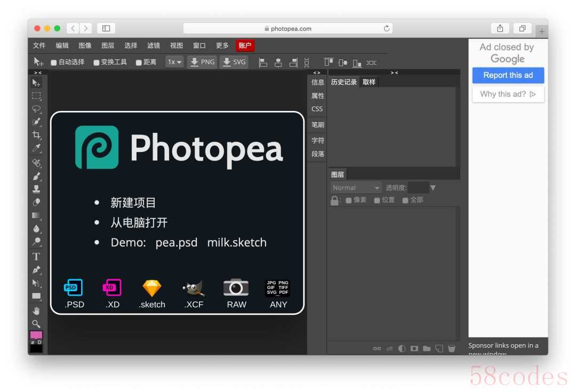Click 新建项目 on the welcome screen
This screenshot has width=576, height=392.
(133, 203)
